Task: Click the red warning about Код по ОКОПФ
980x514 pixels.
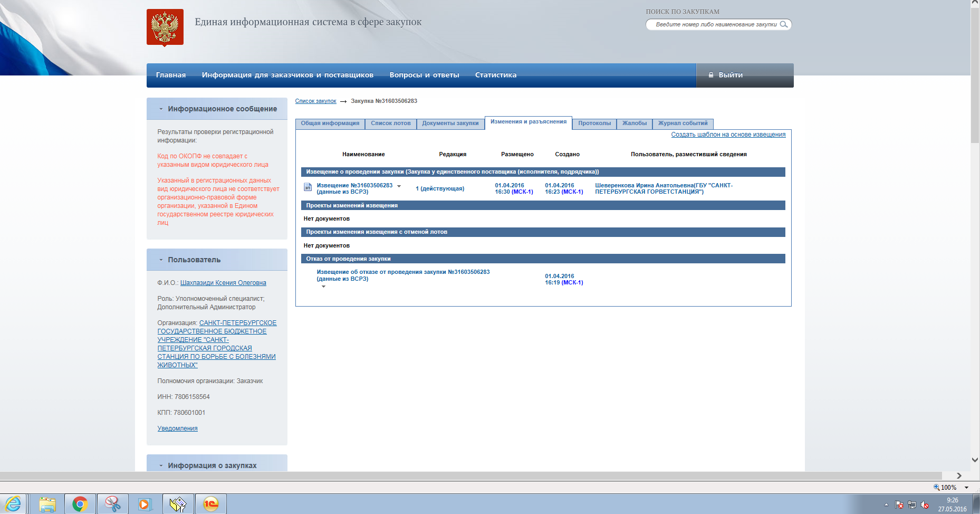Action: tap(213, 160)
